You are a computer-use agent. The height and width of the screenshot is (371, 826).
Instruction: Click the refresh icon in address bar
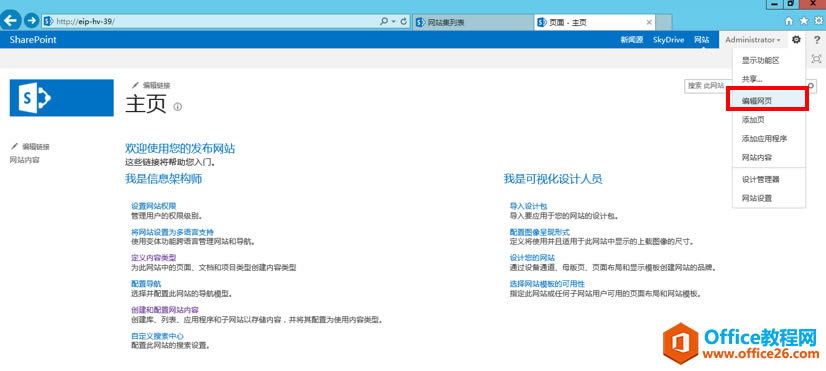click(404, 22)
